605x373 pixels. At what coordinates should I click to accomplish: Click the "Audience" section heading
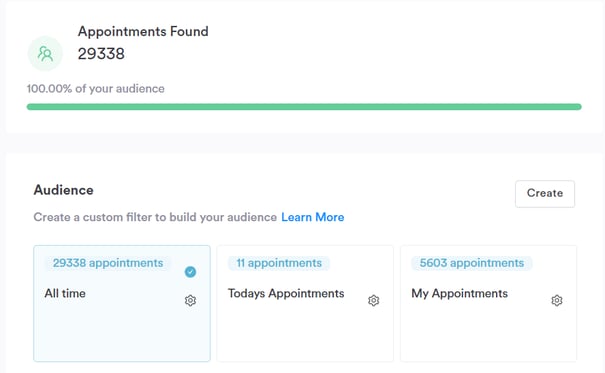64,190
